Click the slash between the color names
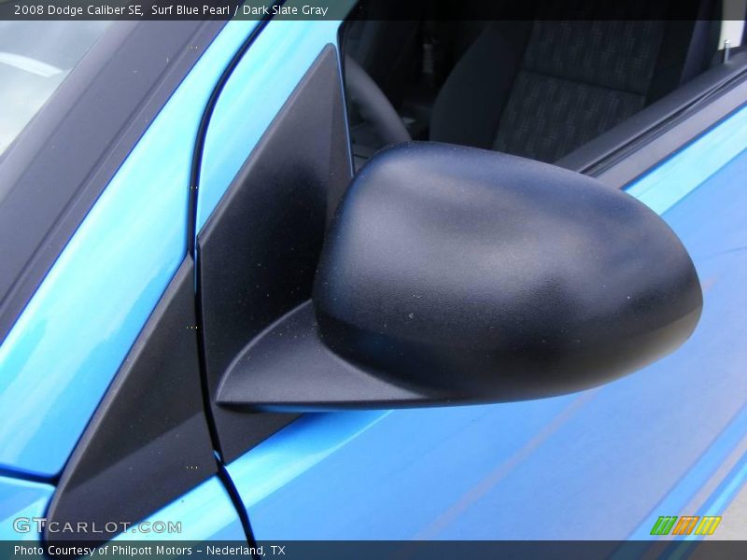Image resolution: width=747 pixels, height=560 pixels. [238, 11]
